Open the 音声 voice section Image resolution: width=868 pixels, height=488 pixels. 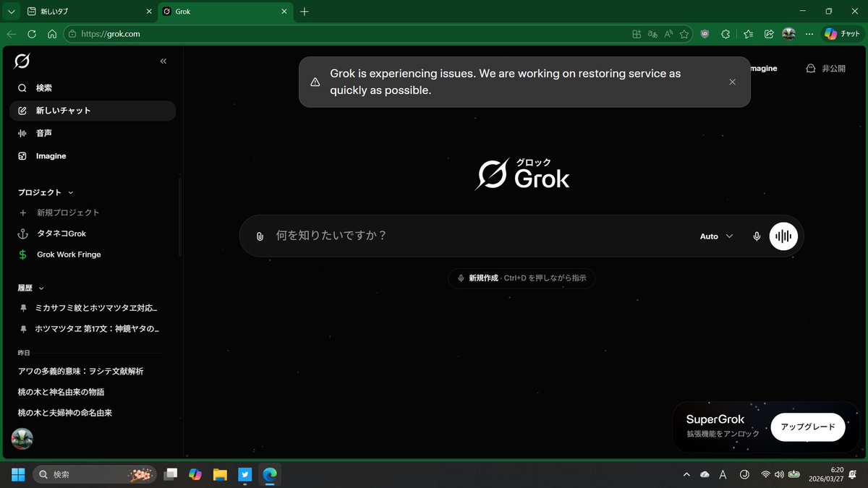point(93,133)
